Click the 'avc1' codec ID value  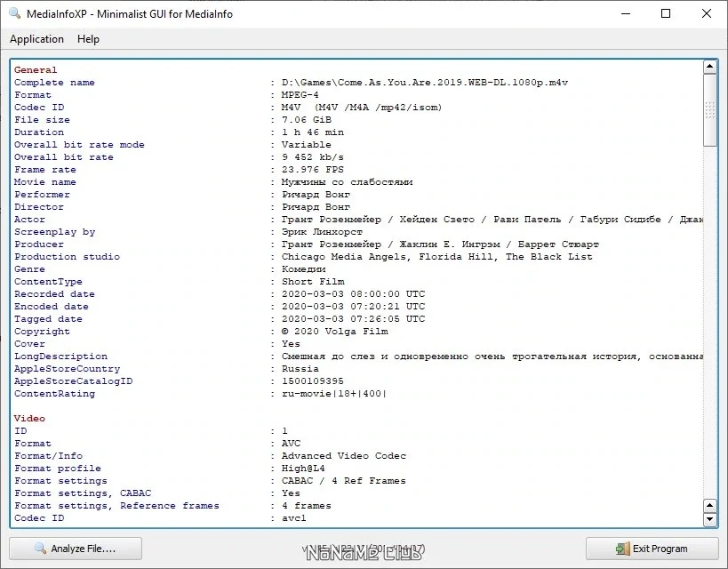click(x=294, y=518)
